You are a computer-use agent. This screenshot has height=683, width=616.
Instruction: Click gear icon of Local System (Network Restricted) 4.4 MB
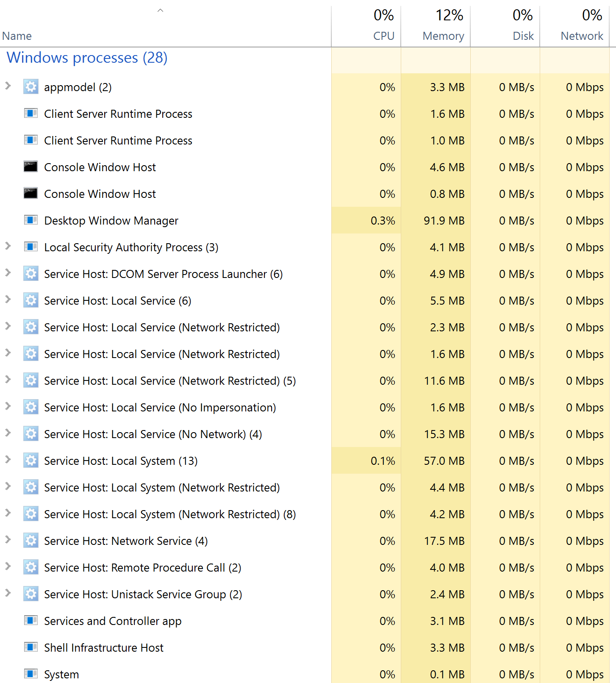point(31,487)
